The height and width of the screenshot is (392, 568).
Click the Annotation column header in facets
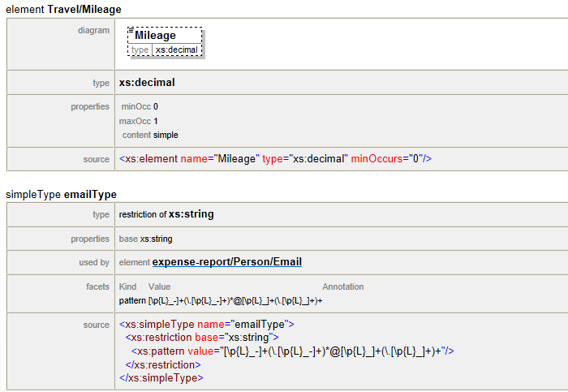(342, 286)
